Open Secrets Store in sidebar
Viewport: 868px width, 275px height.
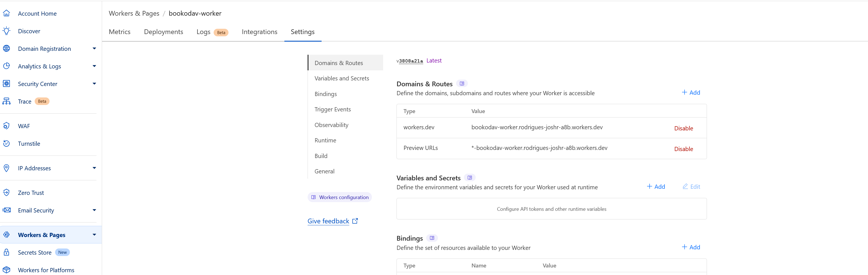(35, 252)
